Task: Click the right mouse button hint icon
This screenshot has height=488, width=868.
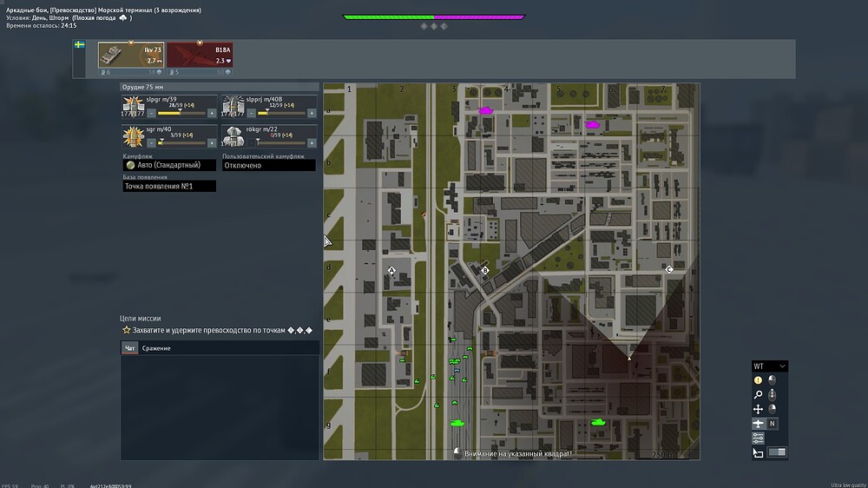Action: (772, 409)
